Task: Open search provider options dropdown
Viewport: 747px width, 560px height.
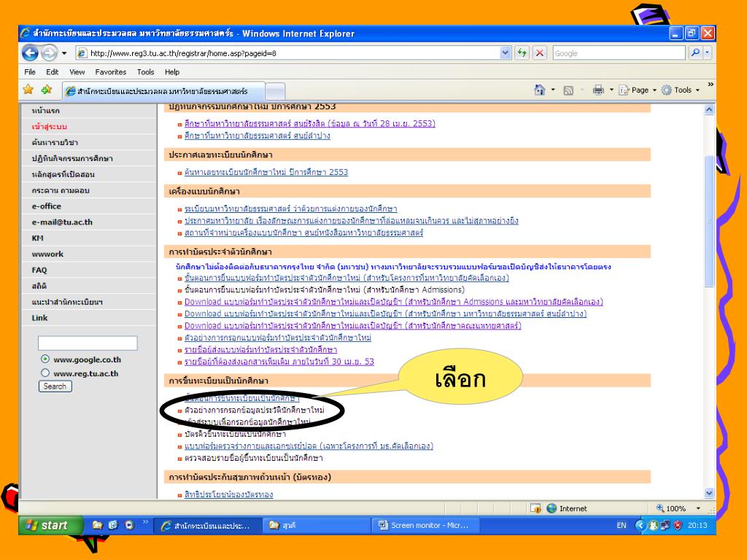Action: point(707,52)
